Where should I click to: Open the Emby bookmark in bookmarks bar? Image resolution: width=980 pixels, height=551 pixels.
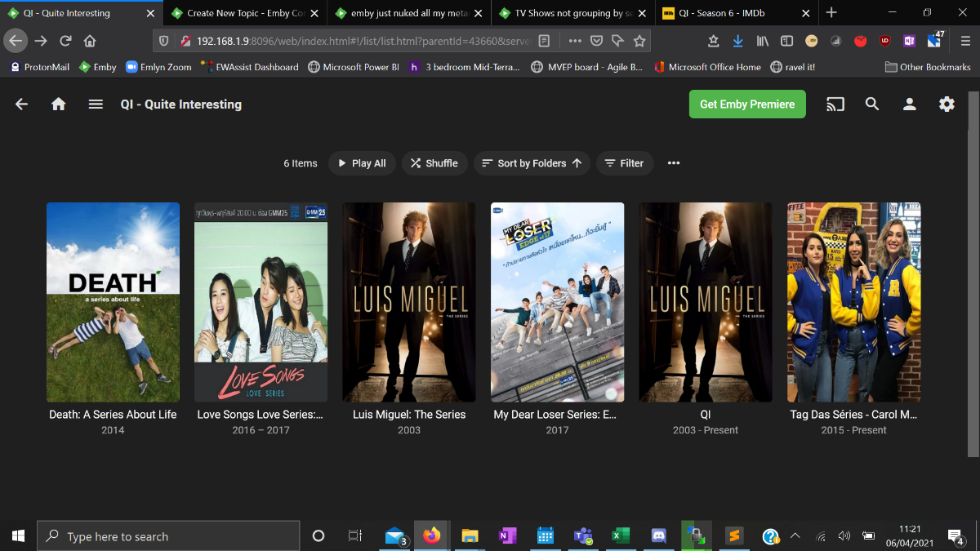tap(97, 67)
